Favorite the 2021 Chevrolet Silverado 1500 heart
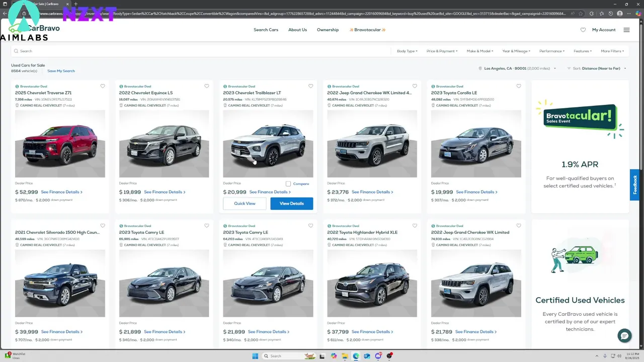 pyautogui.click(x=103, y=226)
